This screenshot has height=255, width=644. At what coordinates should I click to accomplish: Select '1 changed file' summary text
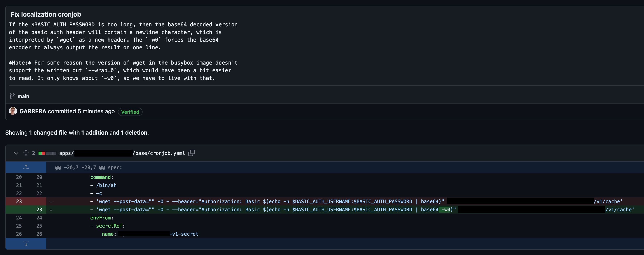(x=48, y=133)
